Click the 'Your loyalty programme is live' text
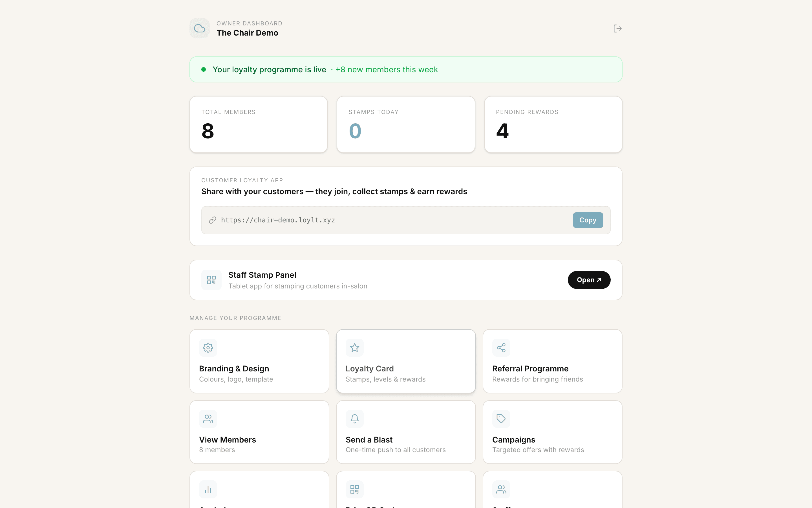 [269, 69]
